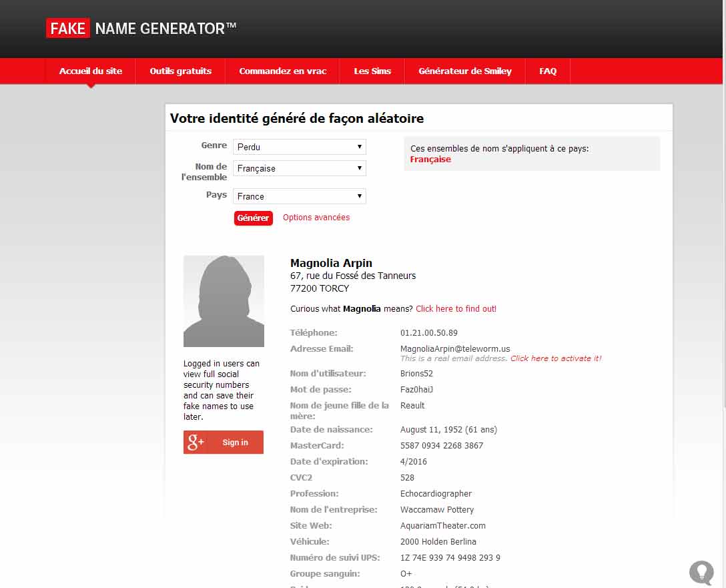Click the Française country link
This screenshot has width=726, height=588.
point(430,159)
